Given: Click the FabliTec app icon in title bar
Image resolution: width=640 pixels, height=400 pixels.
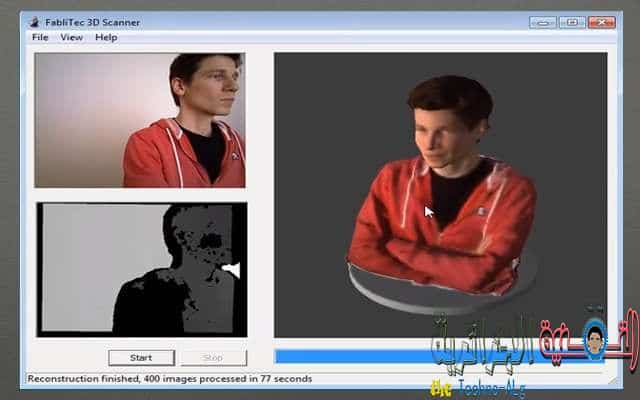Looking at the screenshot, I should pyautogui.click(x=35, y=22).
